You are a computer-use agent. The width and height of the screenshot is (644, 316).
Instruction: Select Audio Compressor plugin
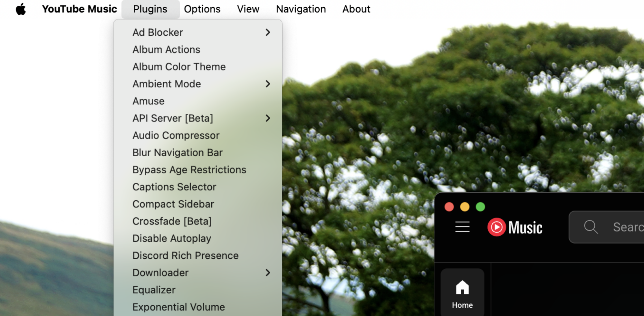pos(198,135)
